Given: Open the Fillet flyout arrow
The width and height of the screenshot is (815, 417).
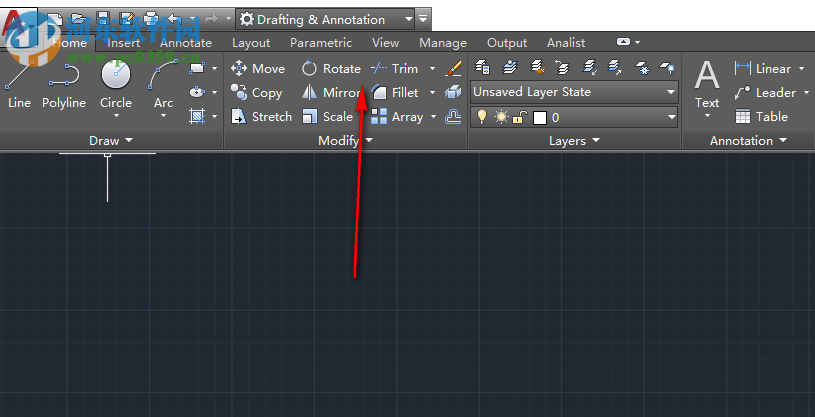Looking at the screenshot, I should (x=432, y=93).
